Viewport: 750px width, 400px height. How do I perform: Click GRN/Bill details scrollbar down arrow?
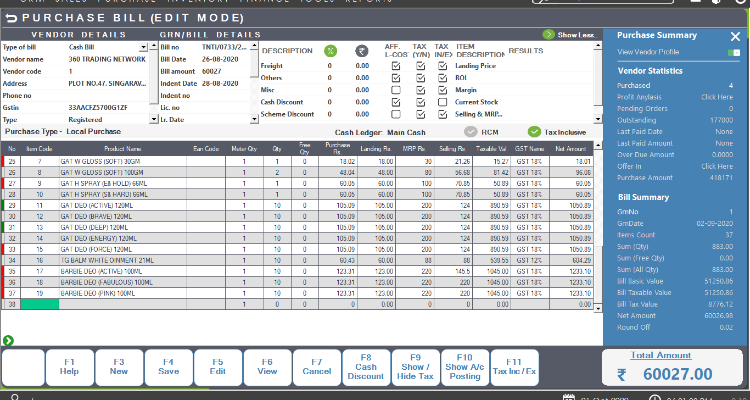coord(254,120)
